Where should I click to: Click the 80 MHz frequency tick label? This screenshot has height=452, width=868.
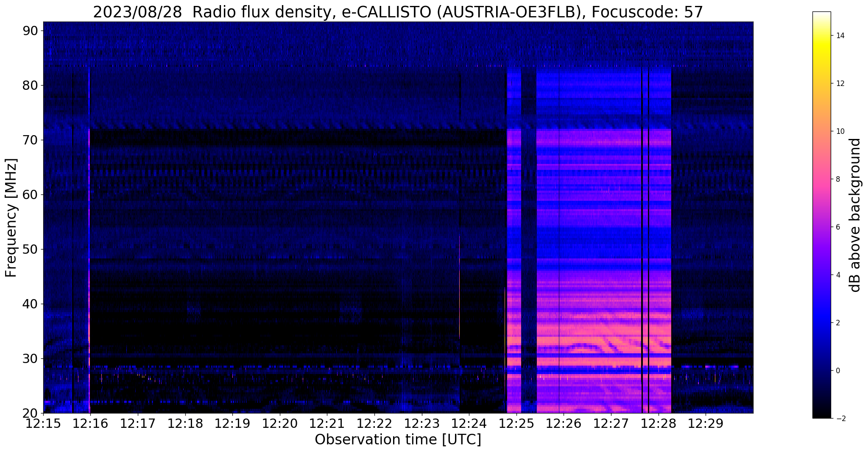(x=31, y=85)
